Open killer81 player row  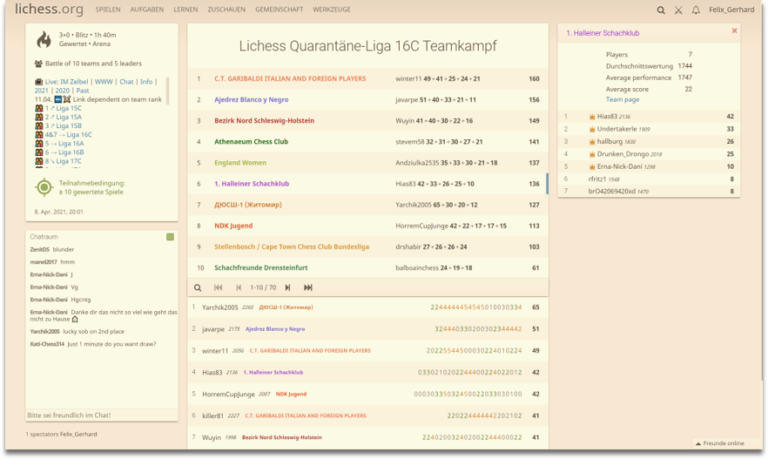click(x=368, y=416)
